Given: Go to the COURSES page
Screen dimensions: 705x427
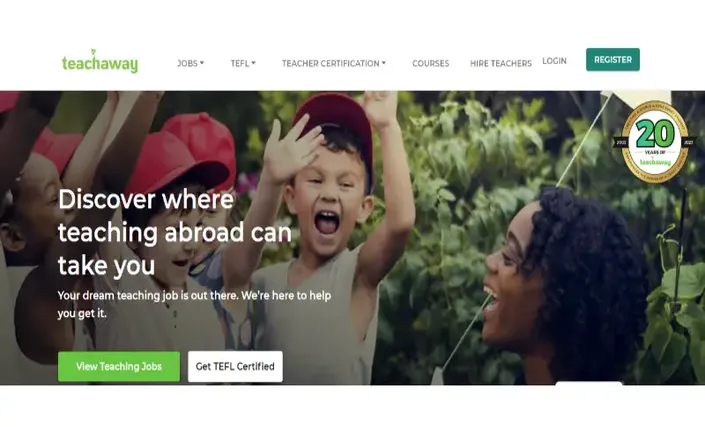Looking at the screenshot, I should 431,63.
